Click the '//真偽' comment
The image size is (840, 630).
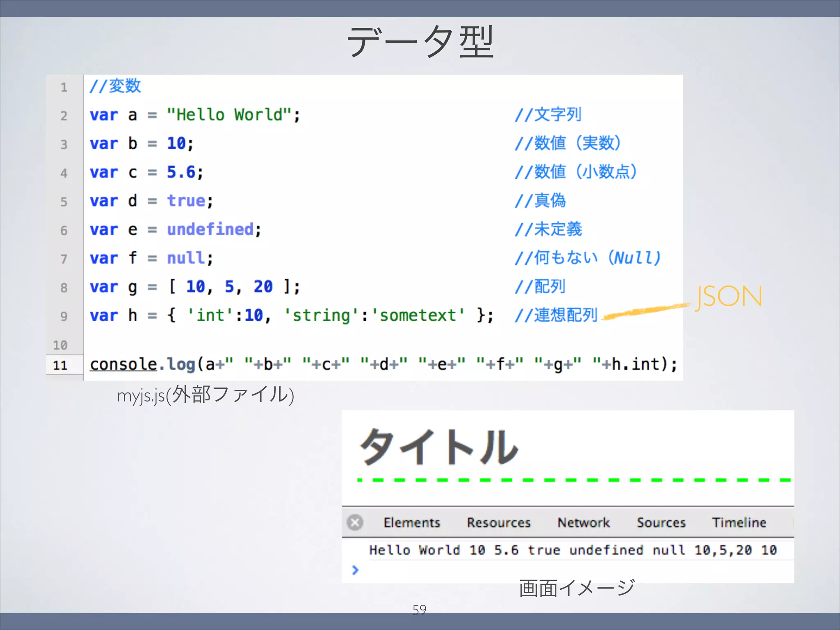coord(540,201)
